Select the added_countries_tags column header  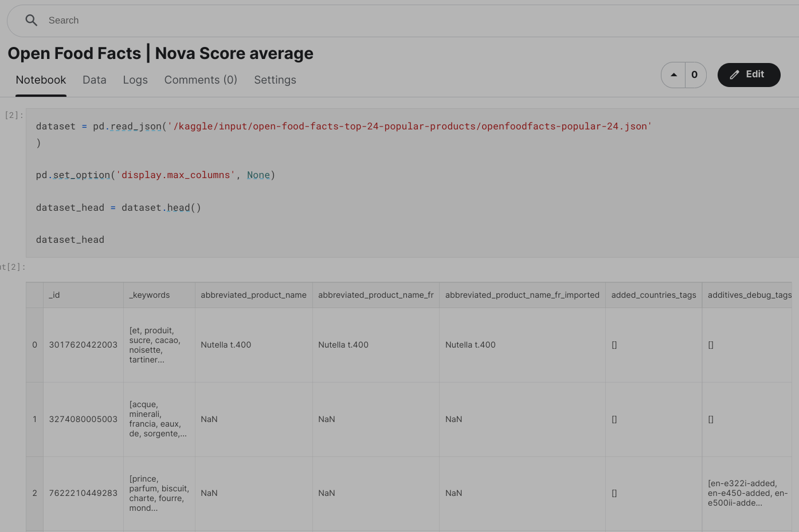(654, 295)
